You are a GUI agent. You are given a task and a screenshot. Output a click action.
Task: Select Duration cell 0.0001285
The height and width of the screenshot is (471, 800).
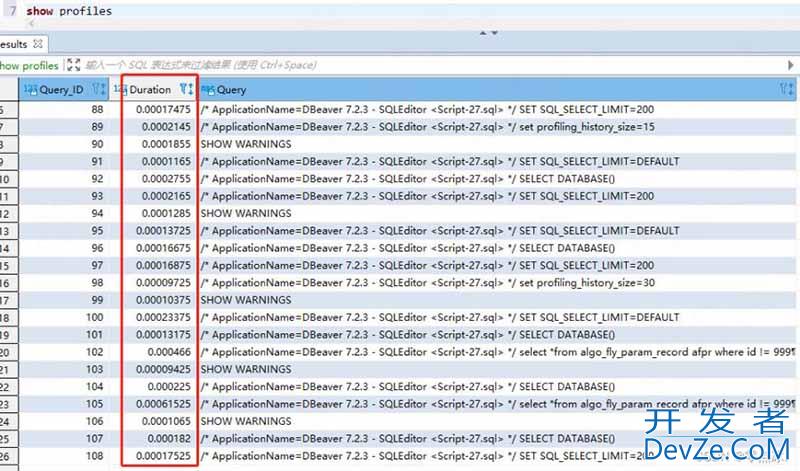[154, 213]
